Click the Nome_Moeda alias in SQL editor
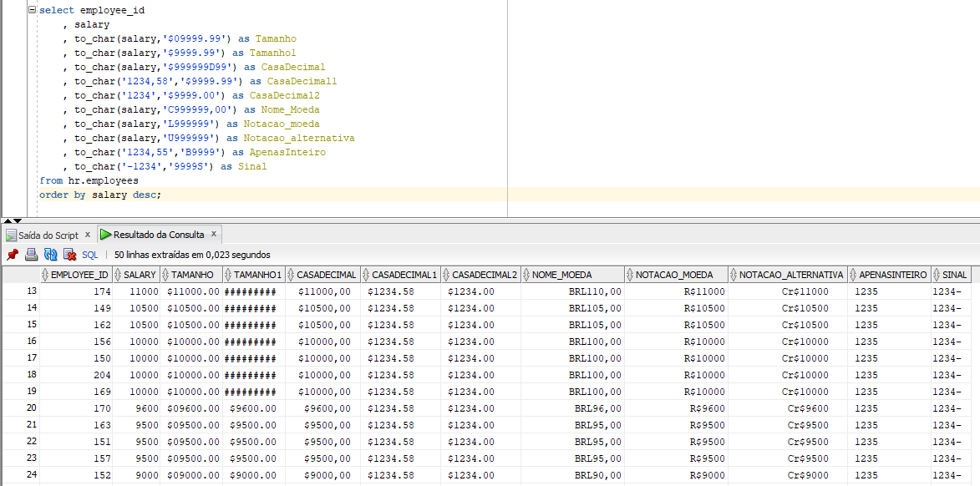The image size is (980, 486). (290, 109)
